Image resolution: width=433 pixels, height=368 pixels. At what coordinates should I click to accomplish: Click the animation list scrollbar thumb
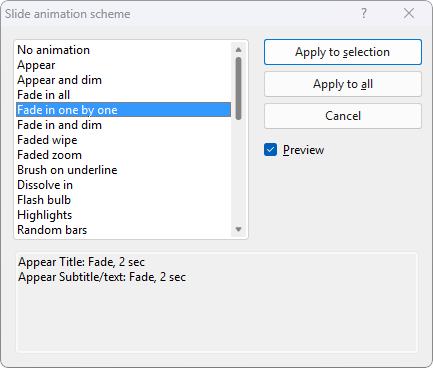point(238,88)
